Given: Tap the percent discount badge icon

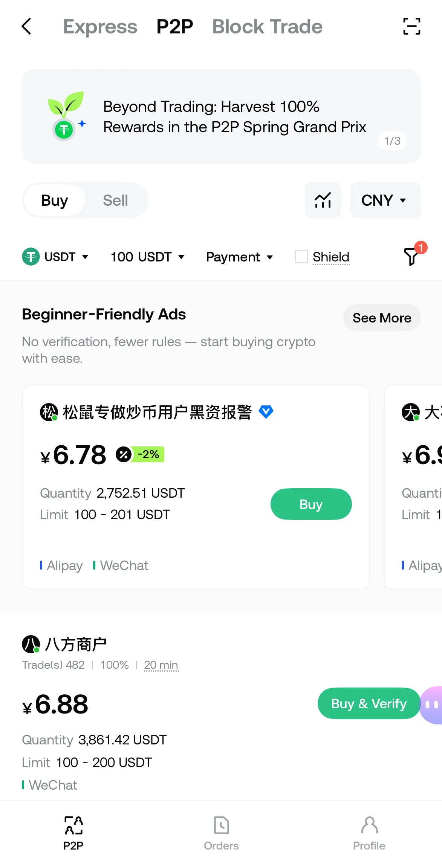Looking at the screenshot, I should [x=124, y=454].
